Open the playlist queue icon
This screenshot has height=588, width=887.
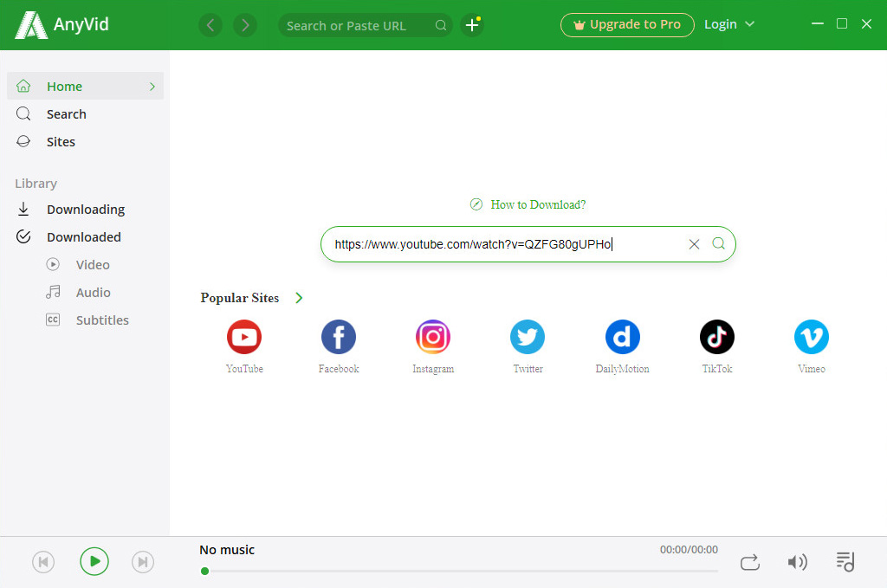point(845,562)
